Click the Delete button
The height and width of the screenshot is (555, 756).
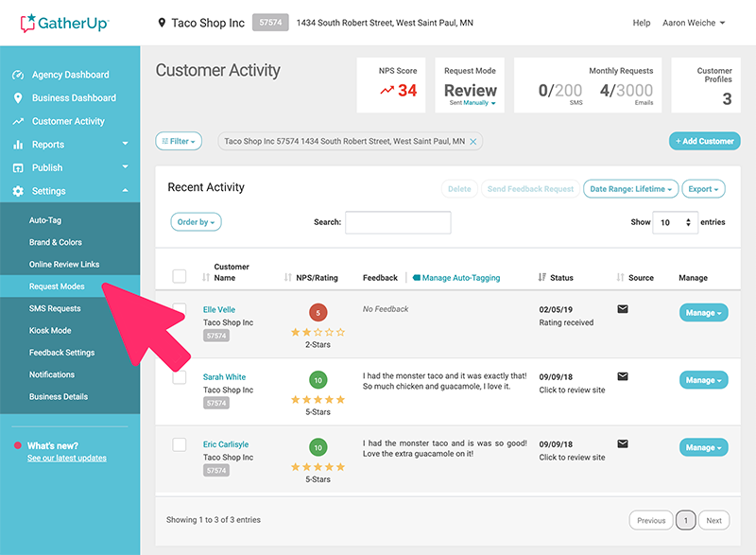coord(459,189)
